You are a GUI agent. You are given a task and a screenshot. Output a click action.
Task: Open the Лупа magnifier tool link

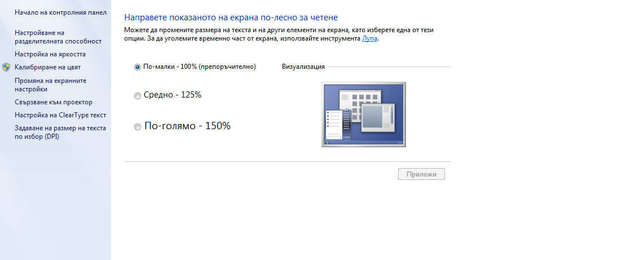click(x=370, y=38)
